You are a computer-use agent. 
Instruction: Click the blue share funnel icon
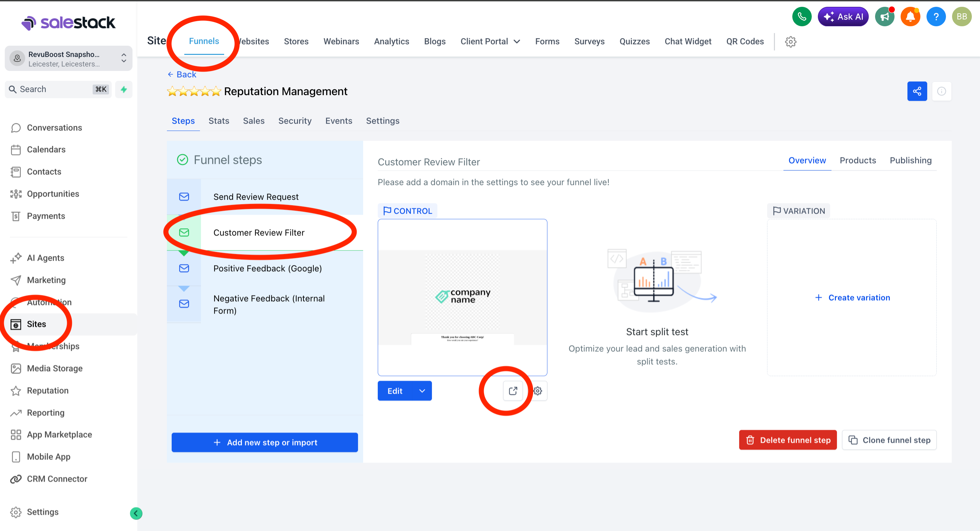tap(917, 91)
